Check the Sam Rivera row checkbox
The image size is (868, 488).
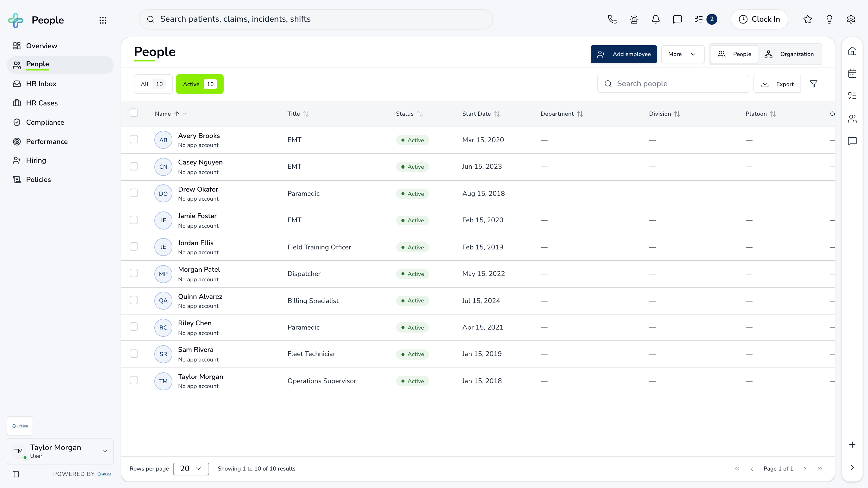(134, 353)
